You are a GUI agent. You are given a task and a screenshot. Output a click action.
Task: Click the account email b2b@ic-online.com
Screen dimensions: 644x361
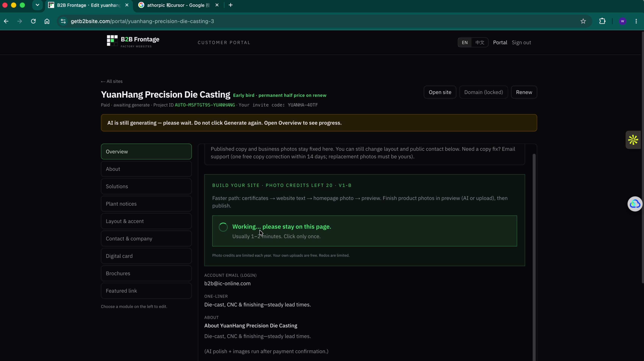227,283
